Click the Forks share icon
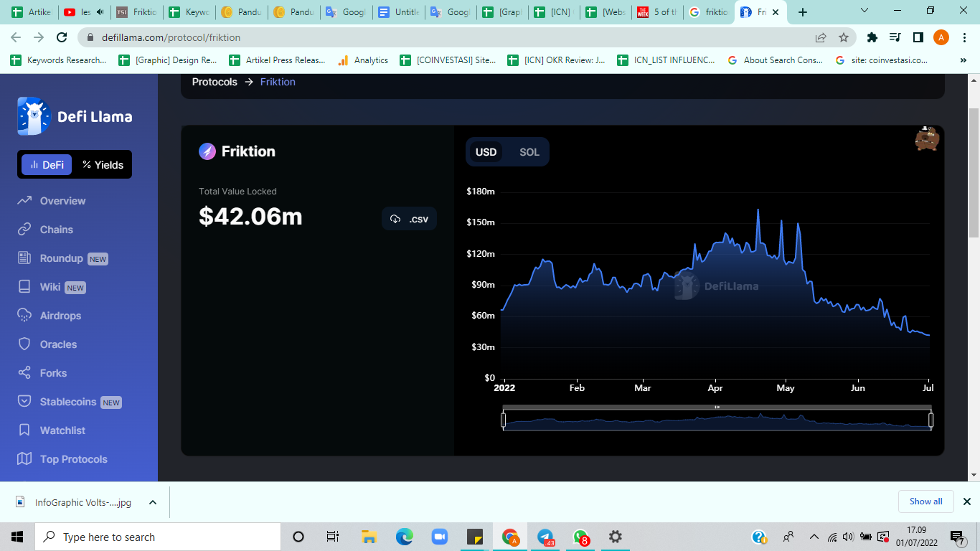Viewport: 980px width, 551px height. [x=24, y=373]
